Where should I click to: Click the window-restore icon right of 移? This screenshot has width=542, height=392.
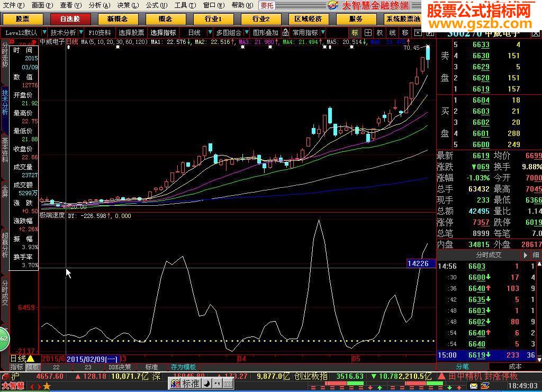click(418, 33)
